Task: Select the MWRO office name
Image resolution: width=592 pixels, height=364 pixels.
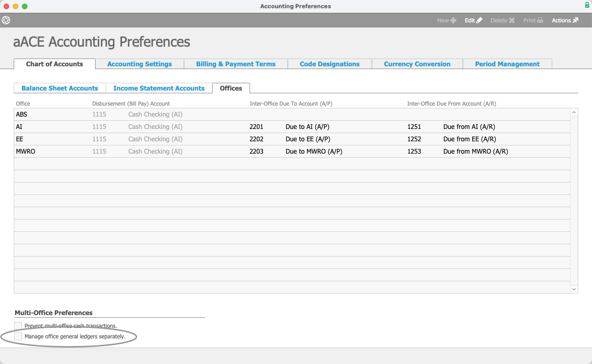Action: click(26, 151)
